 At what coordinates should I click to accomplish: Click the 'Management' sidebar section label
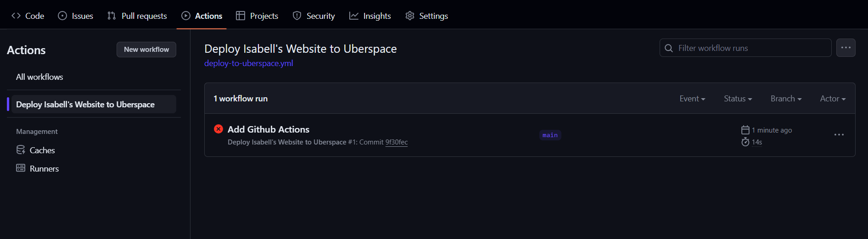tap(37, 132)
